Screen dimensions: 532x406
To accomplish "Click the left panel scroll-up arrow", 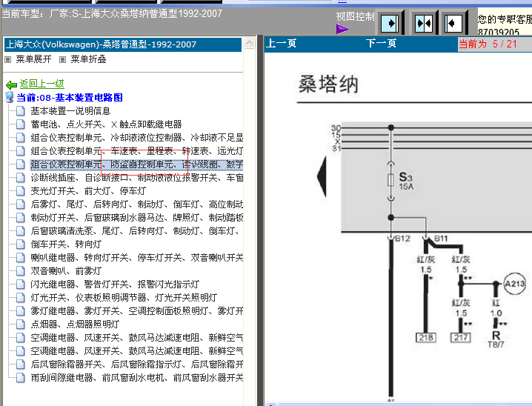I will coord(250,43).
